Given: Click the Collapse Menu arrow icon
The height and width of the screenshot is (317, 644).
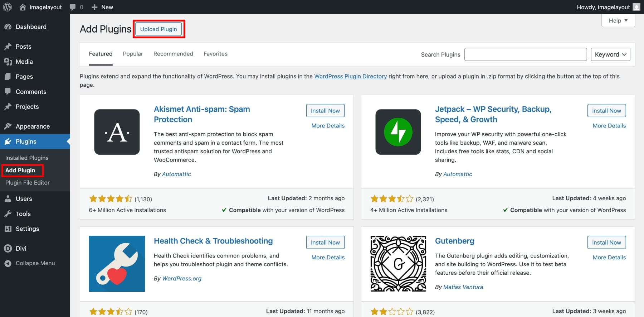Looking at the screenshot, I should click(8, 263).
